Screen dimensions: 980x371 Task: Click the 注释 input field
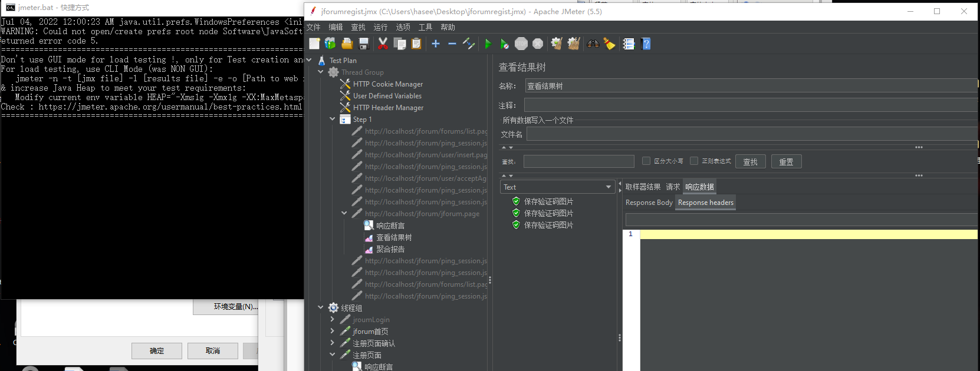click(751, 105)
